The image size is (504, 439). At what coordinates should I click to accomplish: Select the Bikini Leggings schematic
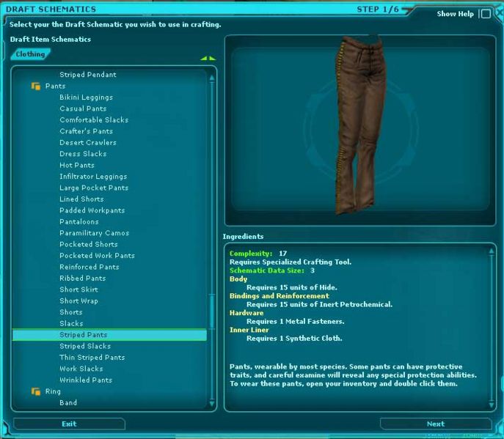pos(86,97)
